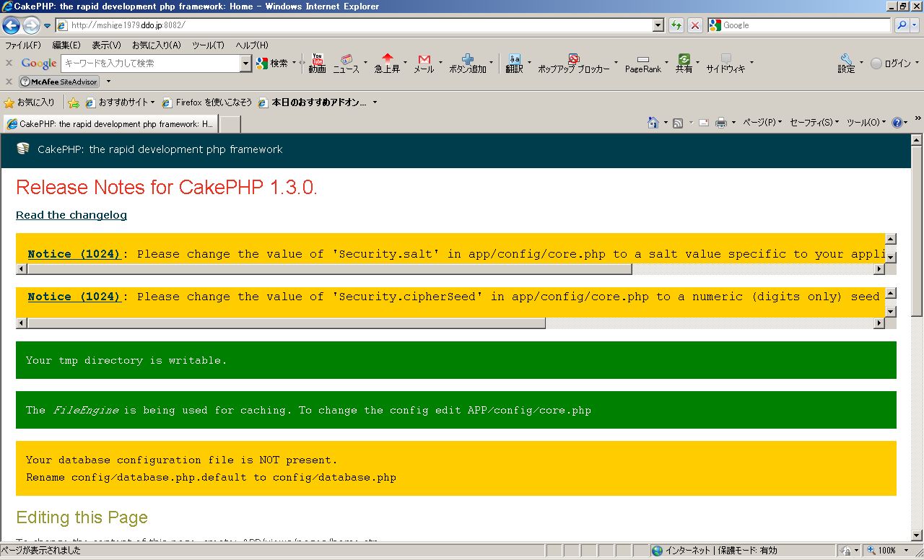Image resolution: width=924 pixels, height=560 pixels.
Task: Click the PageRank indicator
Action: point(643,64)
